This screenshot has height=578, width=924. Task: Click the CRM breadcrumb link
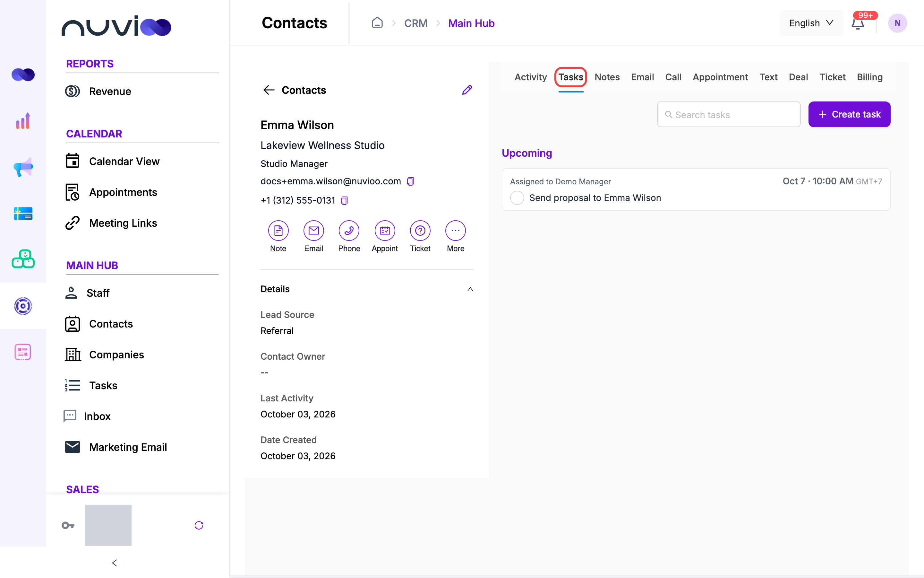(x=415, y=23)
